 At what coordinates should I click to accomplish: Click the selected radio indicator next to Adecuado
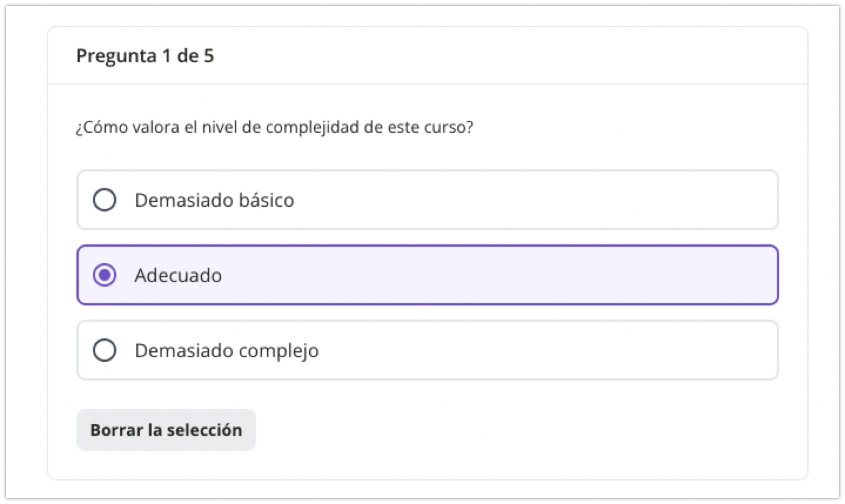105,275
